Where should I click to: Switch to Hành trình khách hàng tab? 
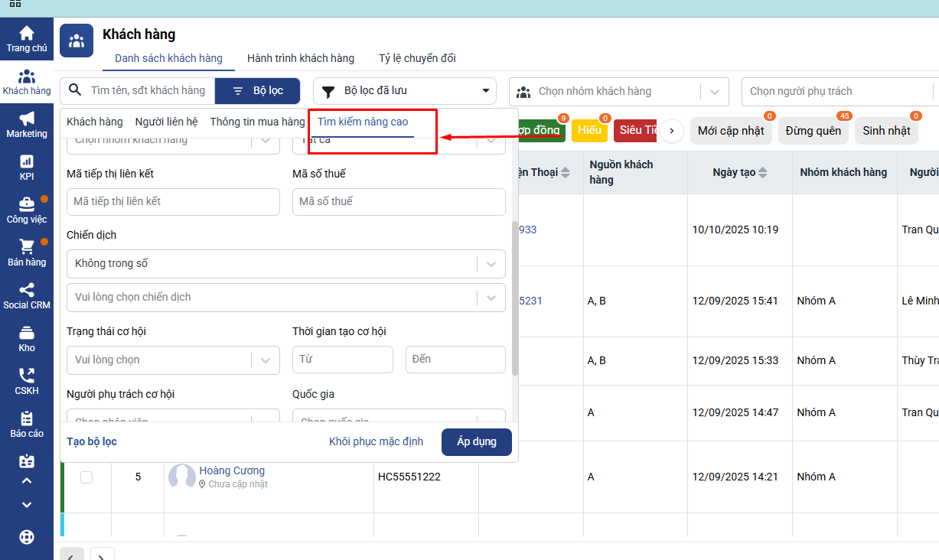pos(300,58)
